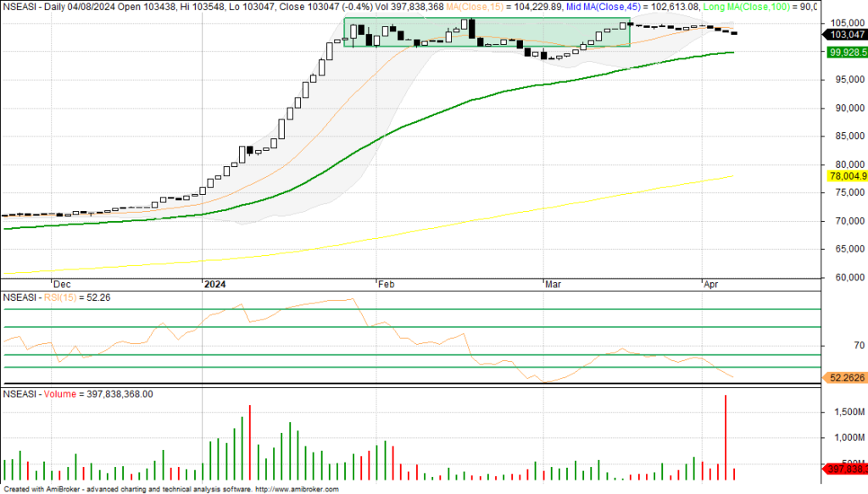Image resolution: width=868 pixels, height=494 pixels.
Task: Click the Dec label on the date axis
Action: coord(62,286)
